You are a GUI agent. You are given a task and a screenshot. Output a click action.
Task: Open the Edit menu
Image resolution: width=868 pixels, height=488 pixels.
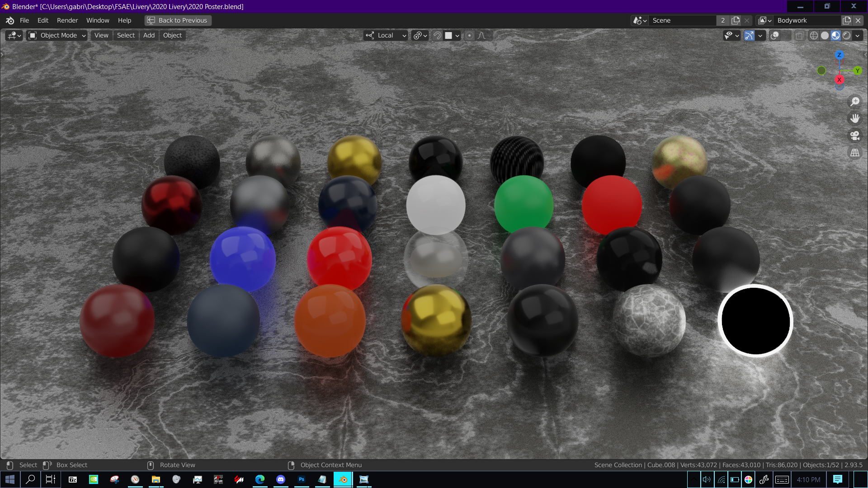tap(43, 20)
